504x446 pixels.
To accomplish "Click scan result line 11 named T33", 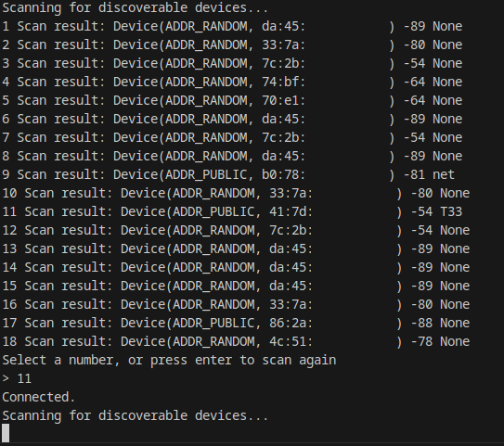I will tap(232, 212).
